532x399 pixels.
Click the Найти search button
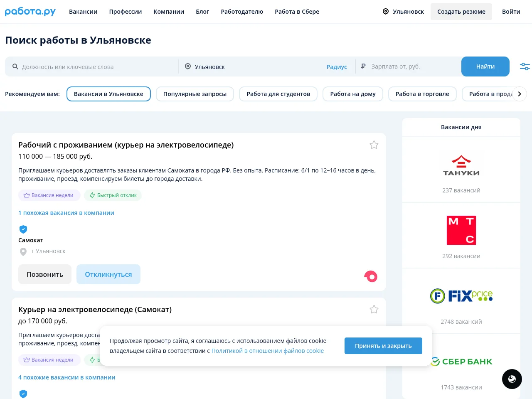485,66
